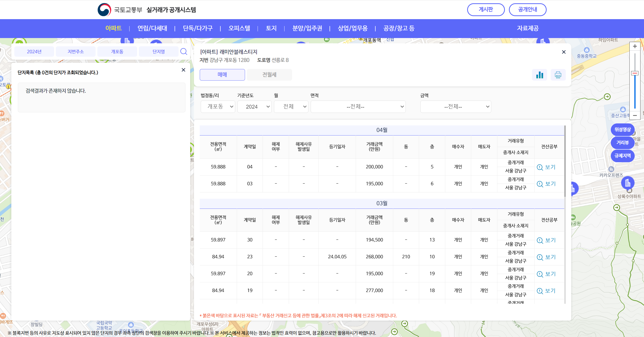Click the search magnifier icon
The image size is (644, 337).
(x=184, y=52)
